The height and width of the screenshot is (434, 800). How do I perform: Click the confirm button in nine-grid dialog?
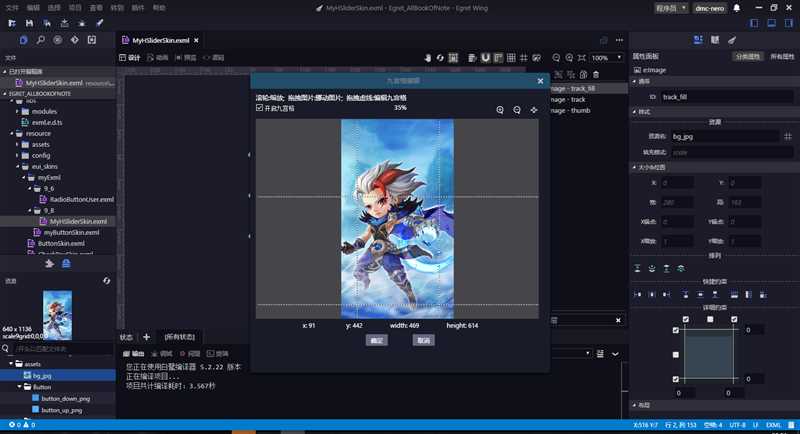click(377, 340)
